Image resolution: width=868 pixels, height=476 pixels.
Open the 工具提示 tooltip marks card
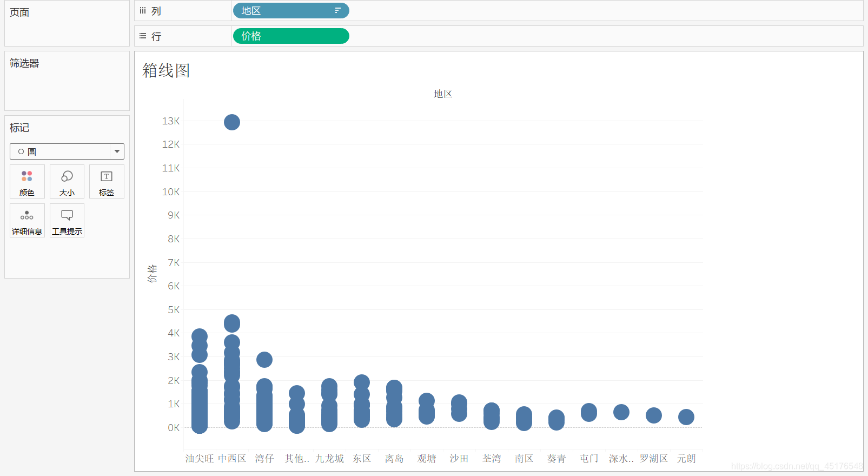(67, 221)
